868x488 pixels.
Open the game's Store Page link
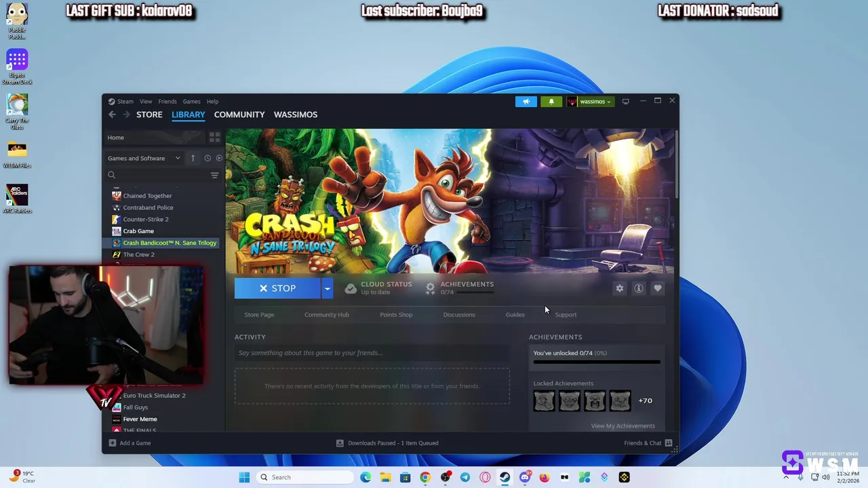259,314
